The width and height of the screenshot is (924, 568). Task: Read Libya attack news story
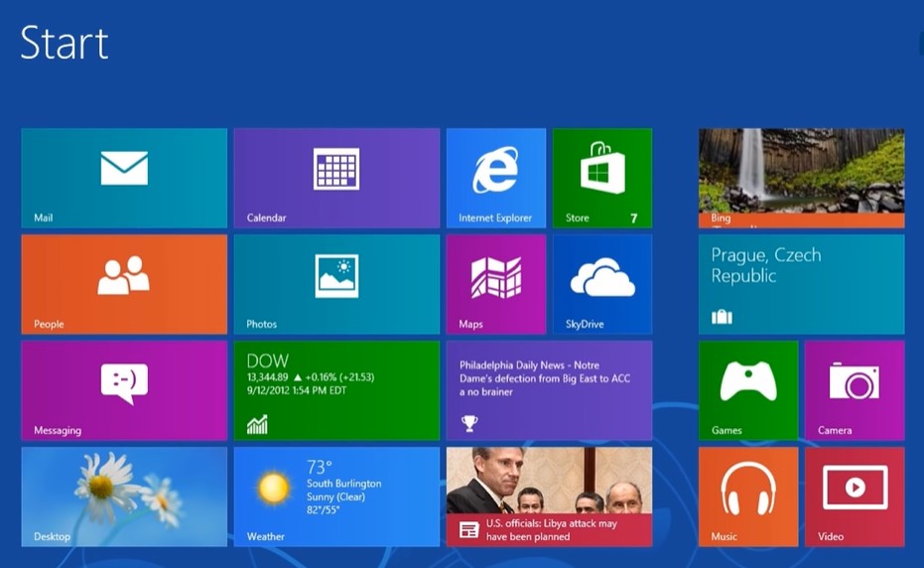[549, 497]
